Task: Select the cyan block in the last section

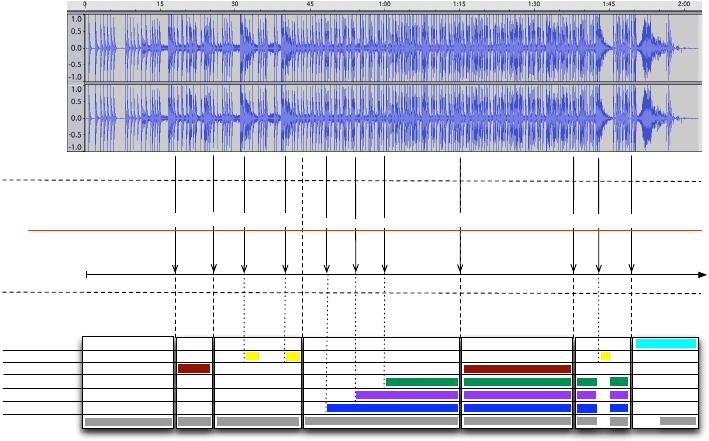Action: pos(665,343)
